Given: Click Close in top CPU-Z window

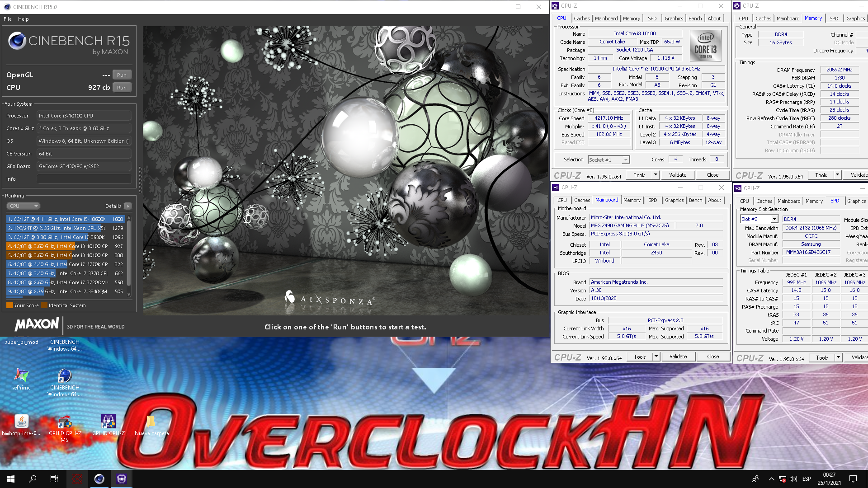Looking at the screenshot, I should point(712,175).
